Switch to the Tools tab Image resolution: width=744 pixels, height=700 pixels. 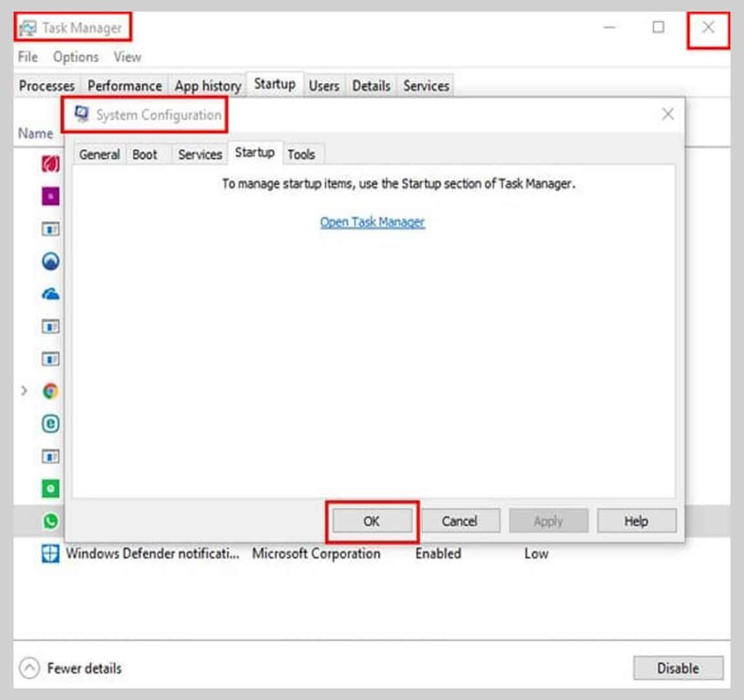302,153
